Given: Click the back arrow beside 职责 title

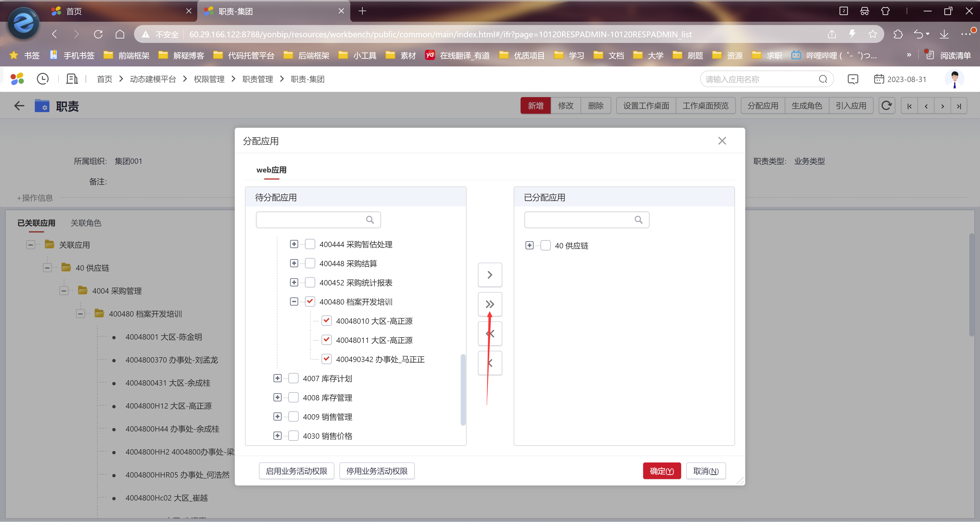Looking at the screenshot, I should pyautogui.click(x=19, y=106).
